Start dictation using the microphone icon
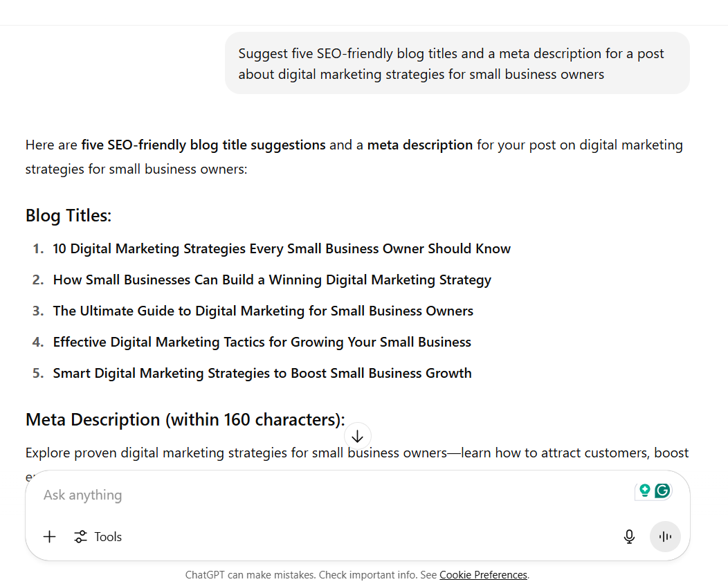The width and height of the screenshot is (728, 584). coord(629,536)
